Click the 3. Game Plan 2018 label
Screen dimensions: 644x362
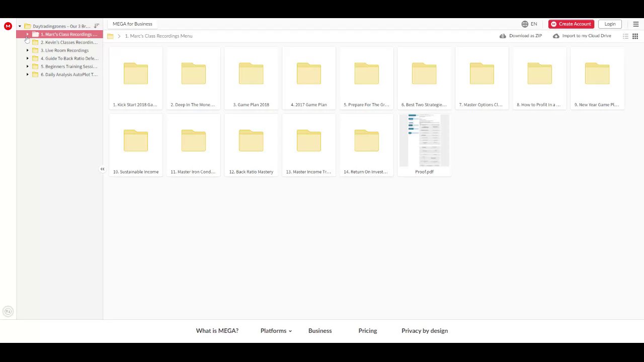(251, 105)
